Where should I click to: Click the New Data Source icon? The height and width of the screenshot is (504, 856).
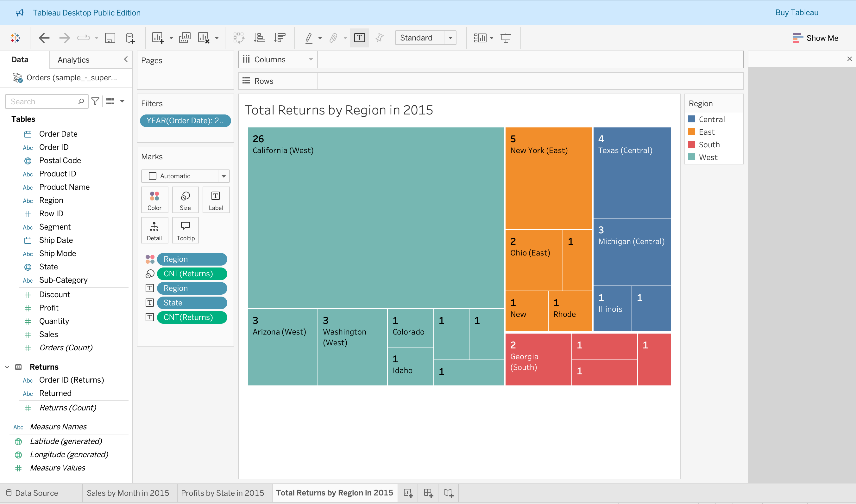pos(130,38)
